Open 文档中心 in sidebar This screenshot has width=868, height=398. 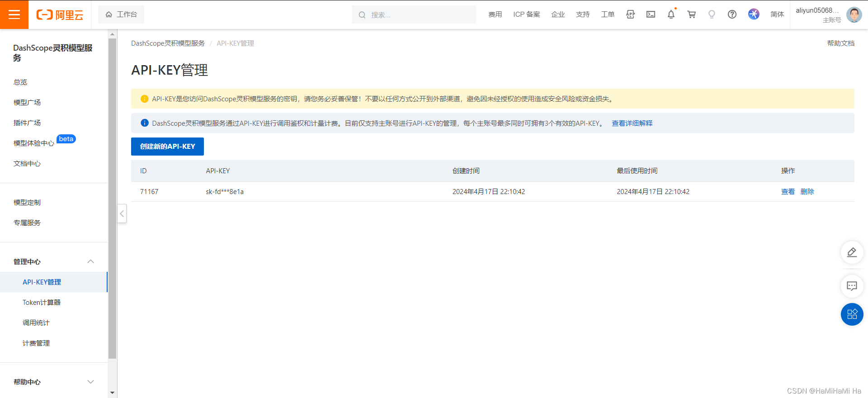point(27,164)
